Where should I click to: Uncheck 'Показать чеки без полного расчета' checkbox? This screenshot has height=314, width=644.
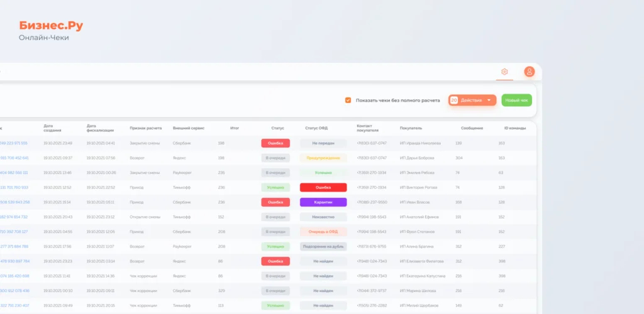pyautogui.click(x=348, y=100)
